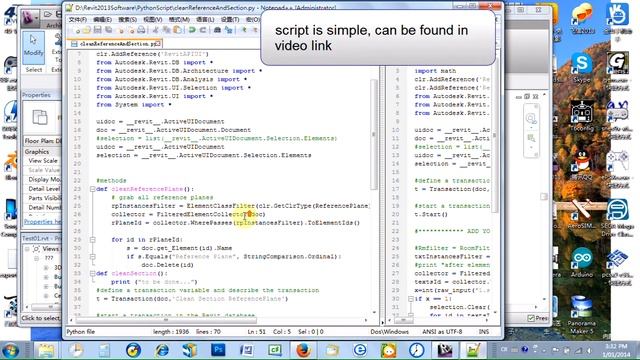Open the Edit (E) menu
The height and width of the screenshot is (360, 640).
[102, 19]
